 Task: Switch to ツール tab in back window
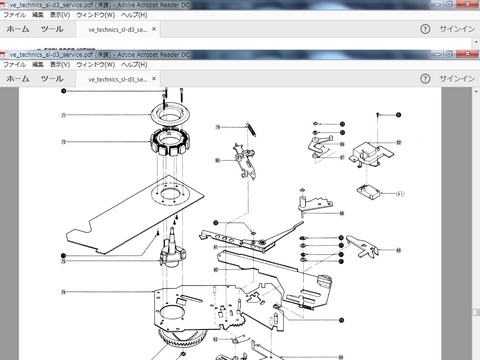(x=52, y=29)
